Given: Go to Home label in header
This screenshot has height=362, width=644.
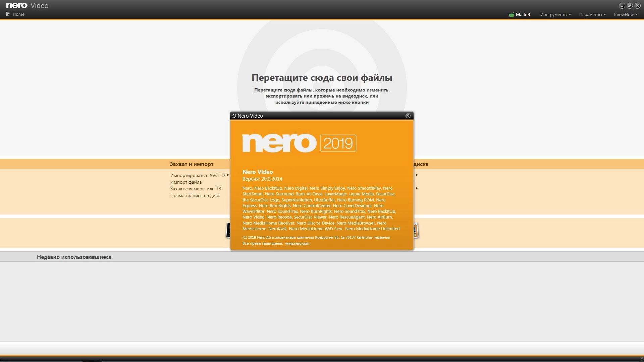Looking at the screenshot, I should (18, 14).
